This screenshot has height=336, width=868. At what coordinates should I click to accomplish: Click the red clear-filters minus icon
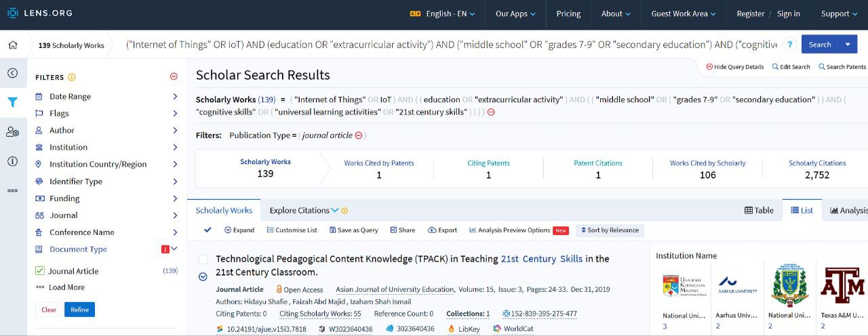pos(174,77)
